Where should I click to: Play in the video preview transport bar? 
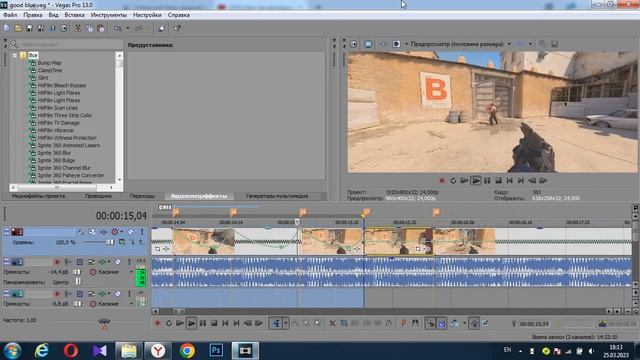click(x=476, y=180)
